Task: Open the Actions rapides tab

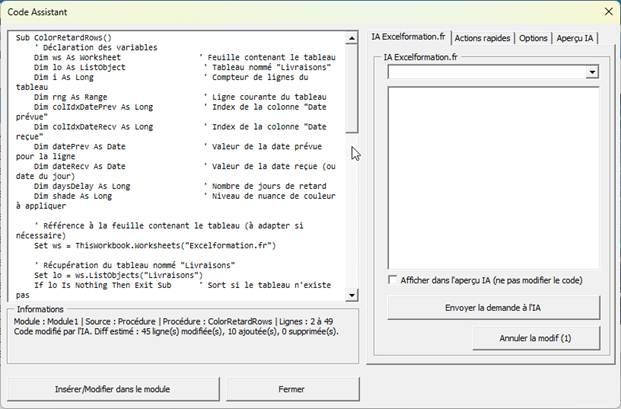Action: (x=482, y=38)
